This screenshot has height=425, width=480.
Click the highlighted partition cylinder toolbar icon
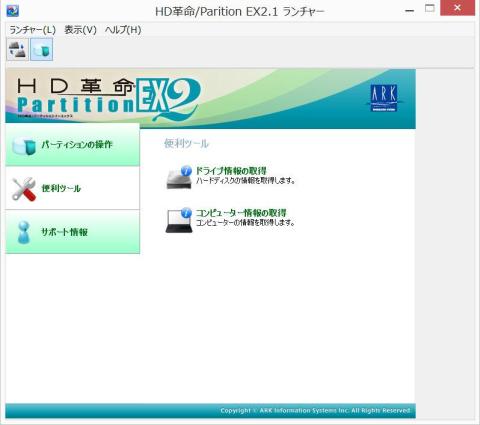(x=42, y=49)
